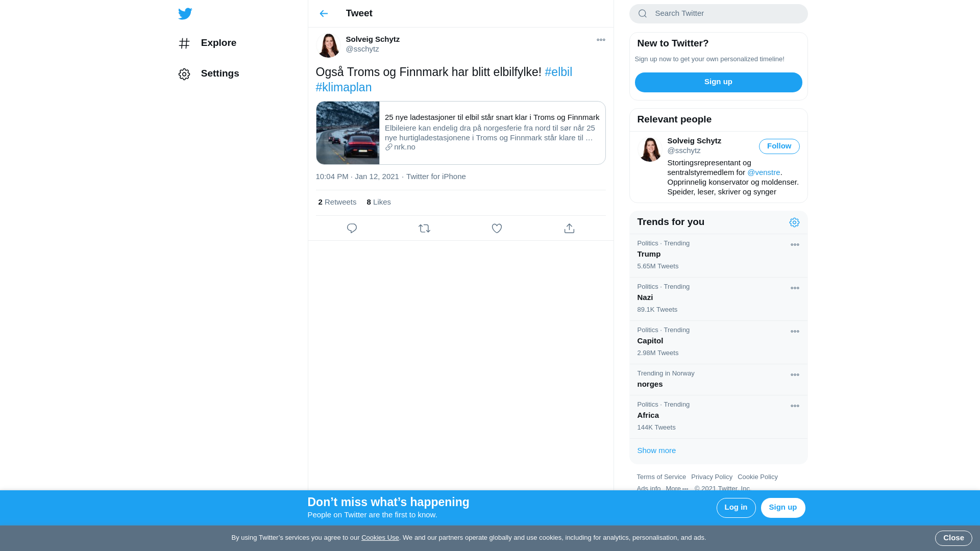Click the Log in button

[x=736, y=508]
